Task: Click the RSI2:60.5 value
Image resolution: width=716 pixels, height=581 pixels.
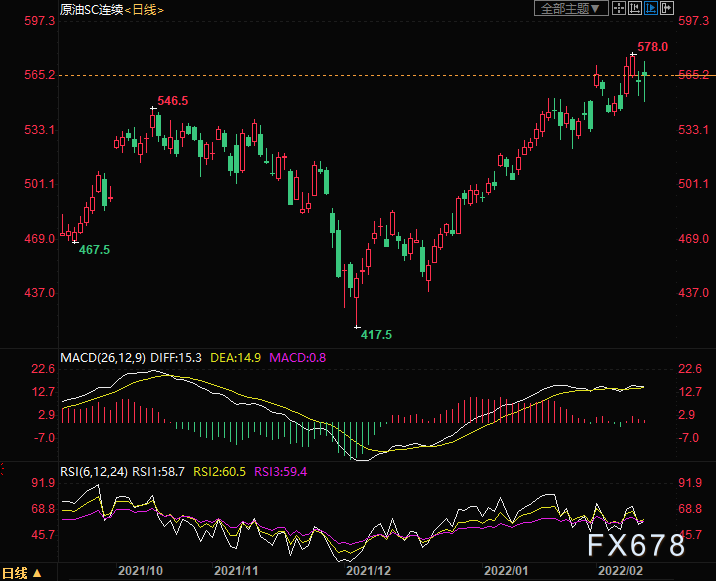Action: 220,471
